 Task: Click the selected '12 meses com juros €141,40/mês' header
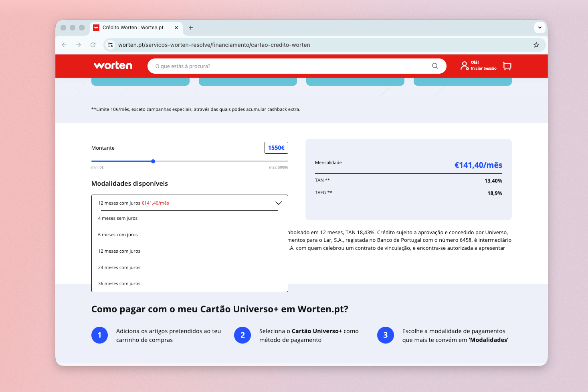tap(190, 203)
